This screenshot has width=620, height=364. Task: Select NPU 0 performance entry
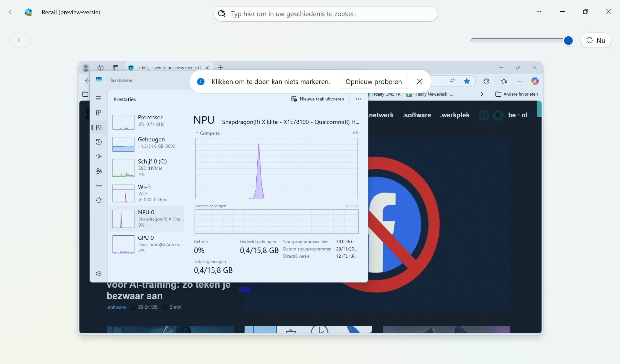click(x=147, y=219)
